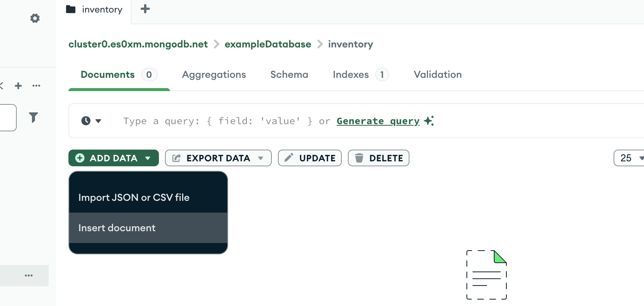
Task: Click the sidebar filter funnel icon
Action: tap(33, 117)
